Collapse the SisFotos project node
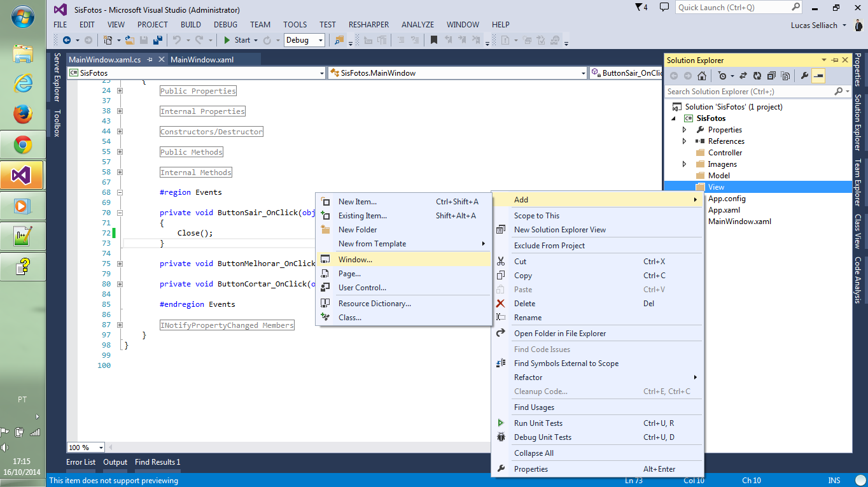Image resolution: width=868 pixels, height=487 pixels. tap(674, 118)
